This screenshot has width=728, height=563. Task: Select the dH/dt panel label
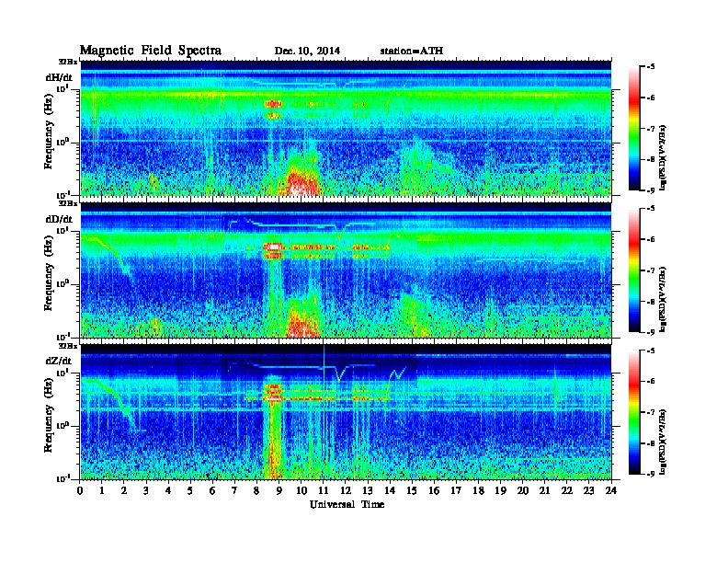[59, 77]
